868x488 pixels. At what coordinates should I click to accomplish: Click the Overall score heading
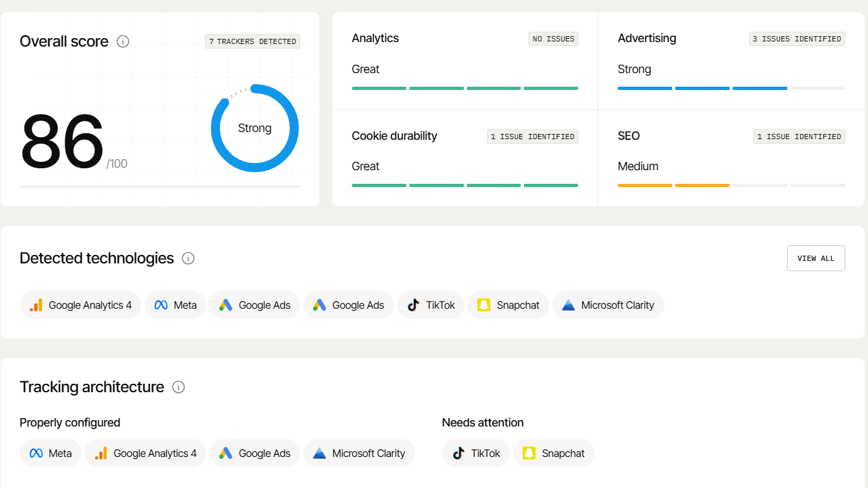pyautogui.click(x=64, y=41)
